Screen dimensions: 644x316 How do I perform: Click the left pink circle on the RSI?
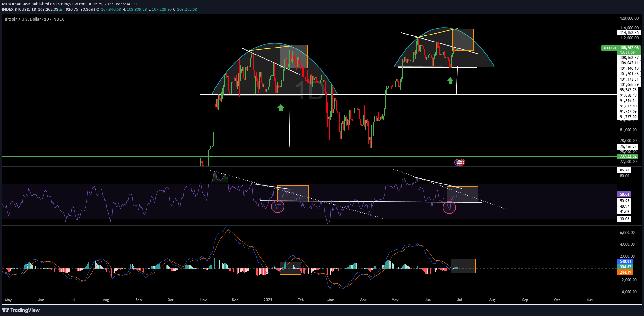tap(278, 206)
